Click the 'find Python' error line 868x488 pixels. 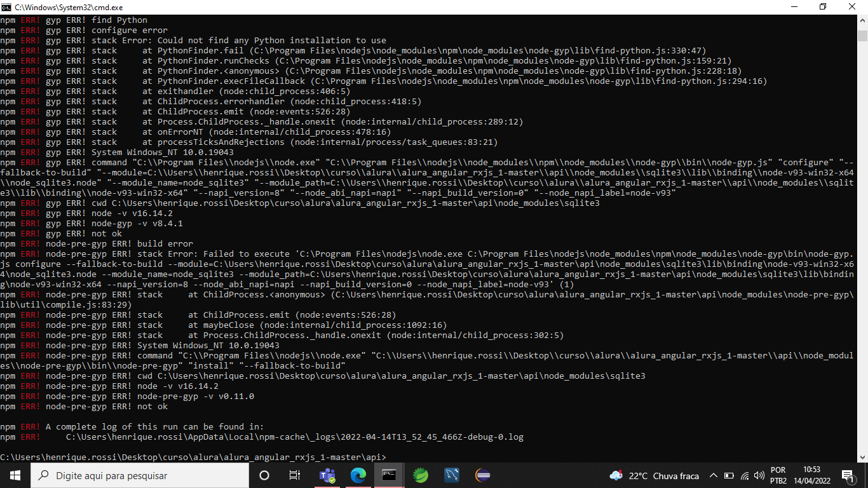[x=74, y=20]
